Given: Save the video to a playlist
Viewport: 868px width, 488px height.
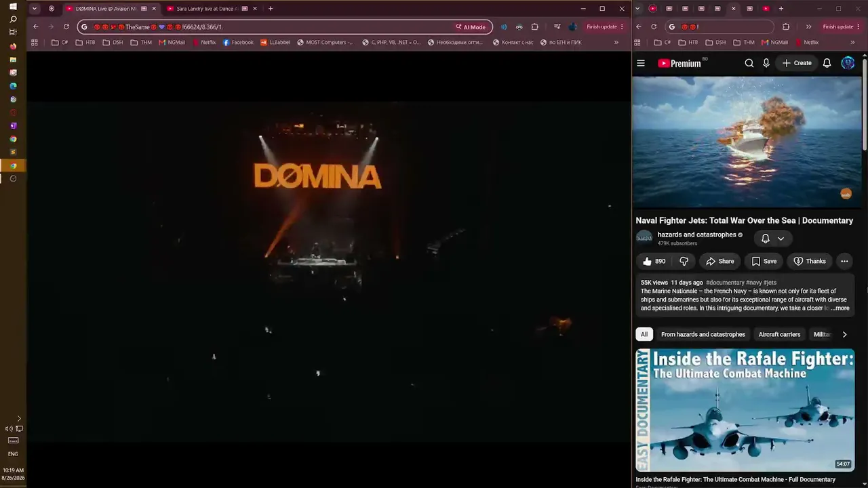Looking at the screenshot, I should click(764, 261).
